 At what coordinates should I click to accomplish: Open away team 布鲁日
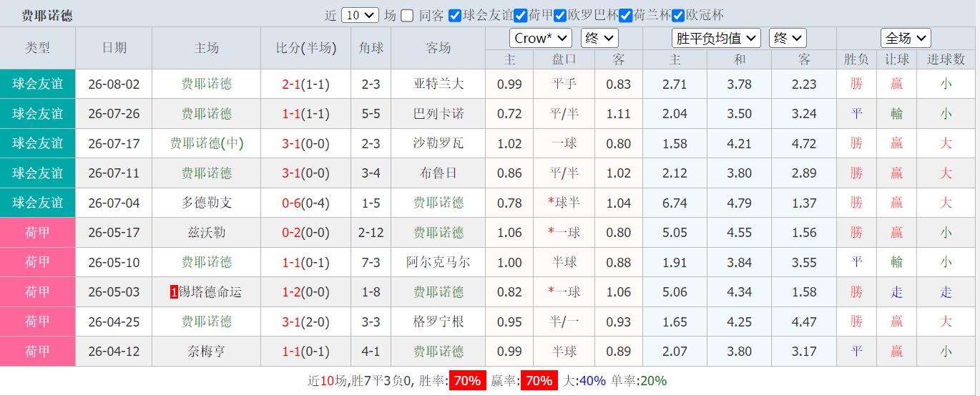click(x=438, y=173)
